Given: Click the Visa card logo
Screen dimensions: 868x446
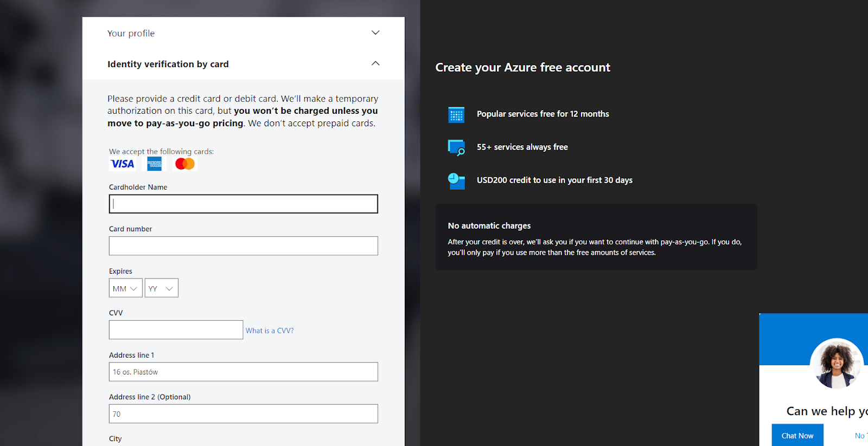Looking at the screenshot, I should point(123,164).
